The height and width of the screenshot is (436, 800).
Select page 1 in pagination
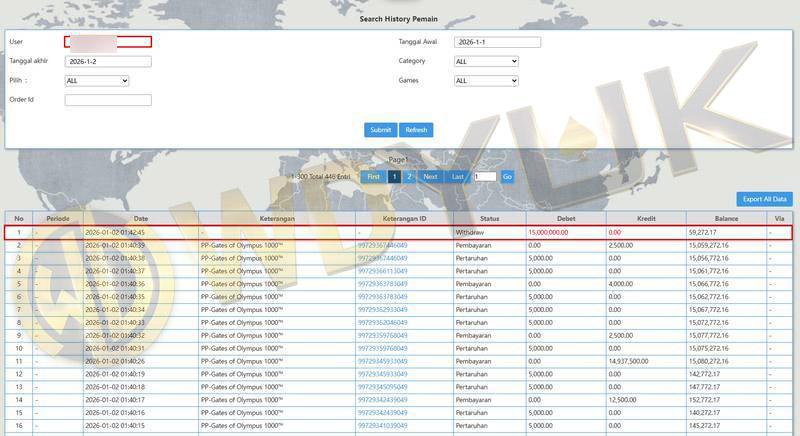(395, 176)
